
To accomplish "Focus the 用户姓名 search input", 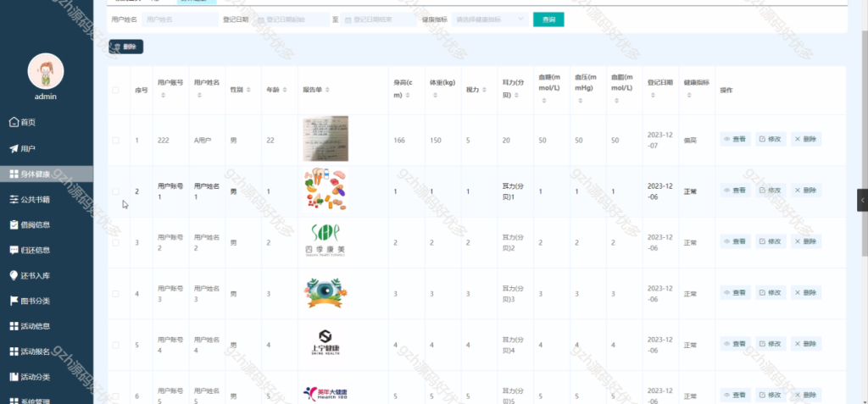I will [180, 19].
